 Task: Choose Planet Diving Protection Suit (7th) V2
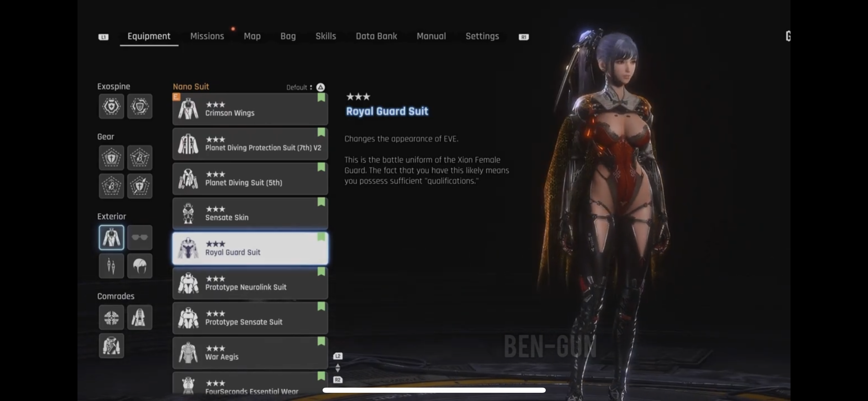pyautogui.click(x=250, y=144)
